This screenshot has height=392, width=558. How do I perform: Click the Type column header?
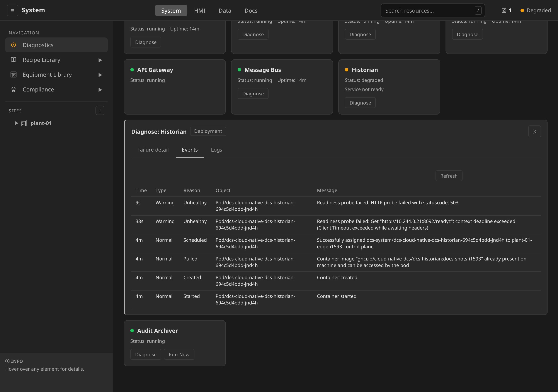coord(161,190)
